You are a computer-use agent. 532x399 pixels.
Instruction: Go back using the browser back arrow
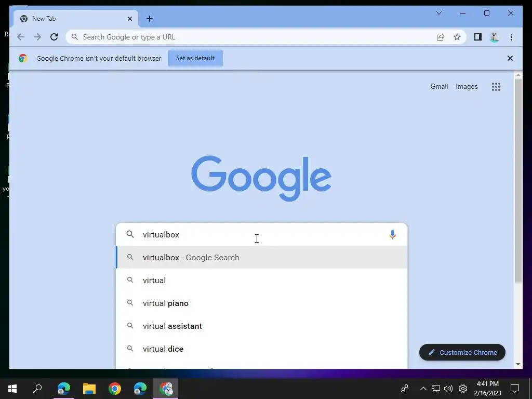pyautogui.click(x=21, y=37)
